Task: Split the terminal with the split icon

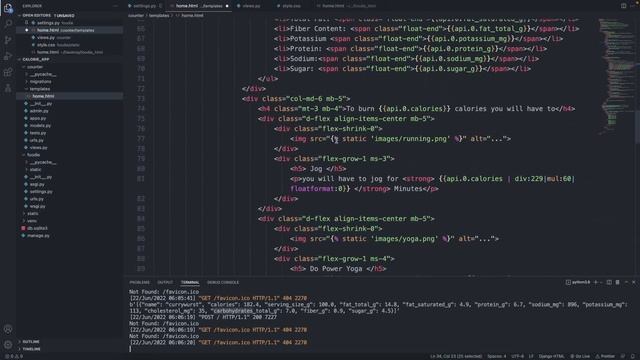Action: 609,282
